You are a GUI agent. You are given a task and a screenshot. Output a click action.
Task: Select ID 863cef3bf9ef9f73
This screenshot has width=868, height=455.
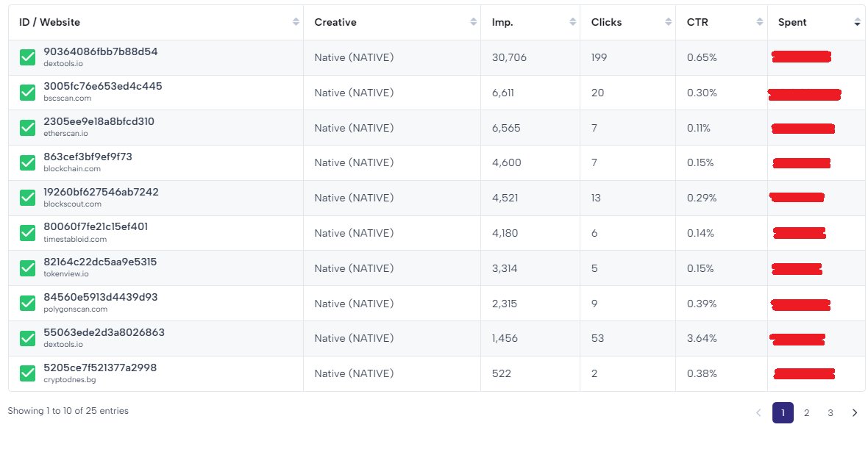pyautogui.click(x=88, y=157)
